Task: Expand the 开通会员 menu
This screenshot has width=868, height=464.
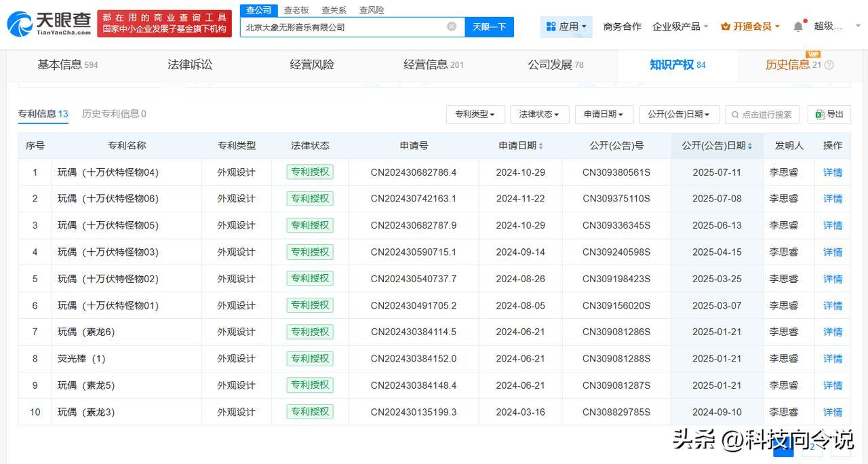Action: coord(750,26)
